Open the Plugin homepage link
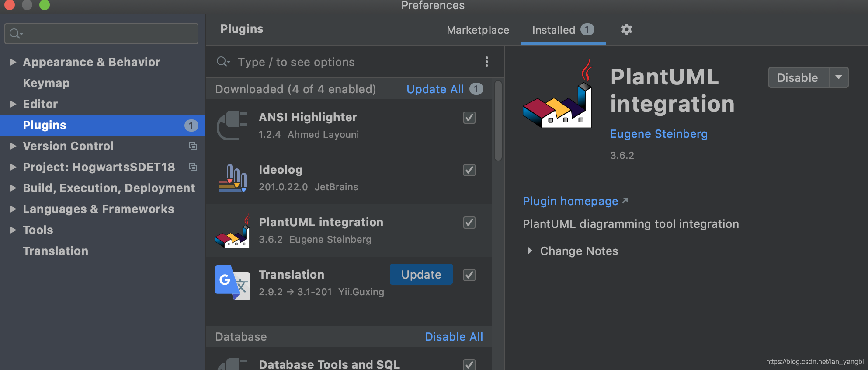The width and height of the screenshot is (868, 370). point(570,201)
